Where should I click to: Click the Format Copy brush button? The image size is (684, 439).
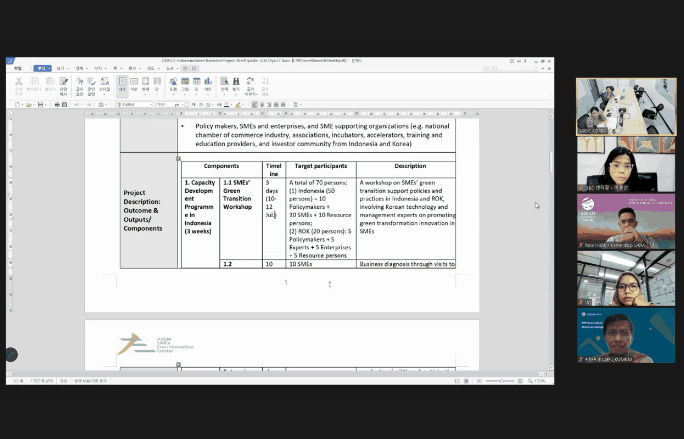click(64, 84)
